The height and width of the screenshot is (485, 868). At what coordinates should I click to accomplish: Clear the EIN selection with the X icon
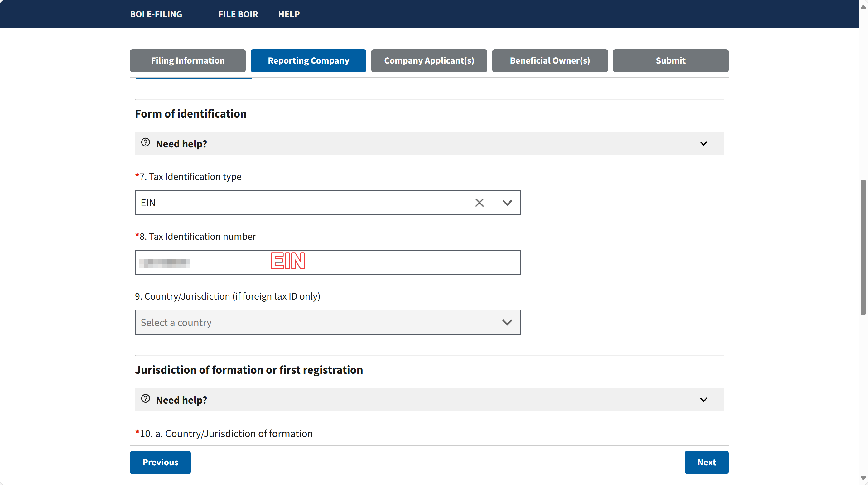[479, 203]
